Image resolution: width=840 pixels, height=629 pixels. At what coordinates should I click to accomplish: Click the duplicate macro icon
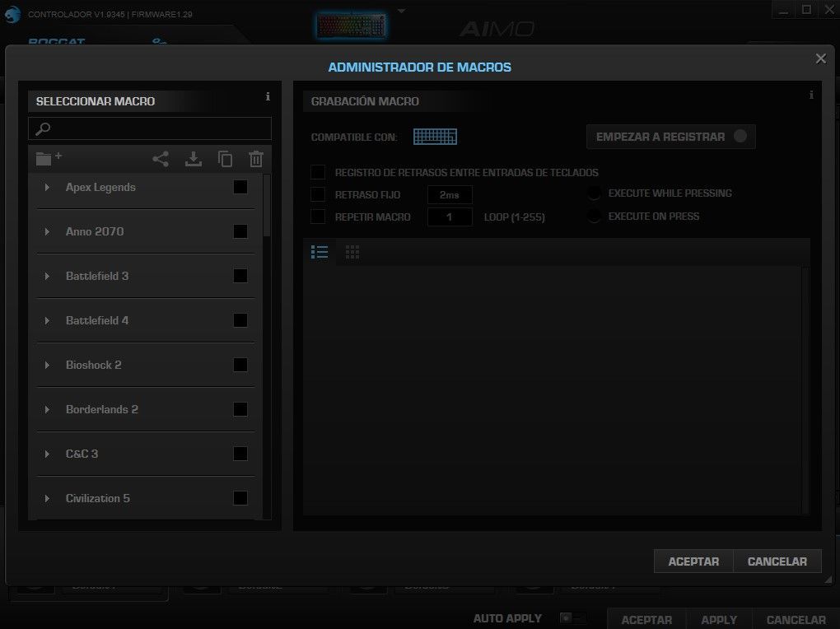[225, 159]
